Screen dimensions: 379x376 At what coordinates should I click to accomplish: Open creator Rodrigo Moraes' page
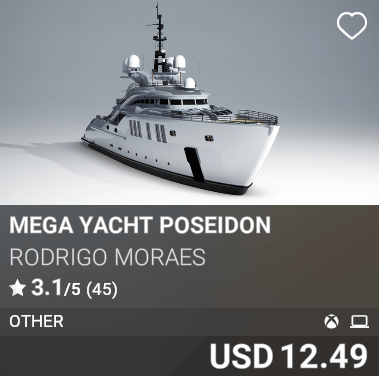point(107,257)
